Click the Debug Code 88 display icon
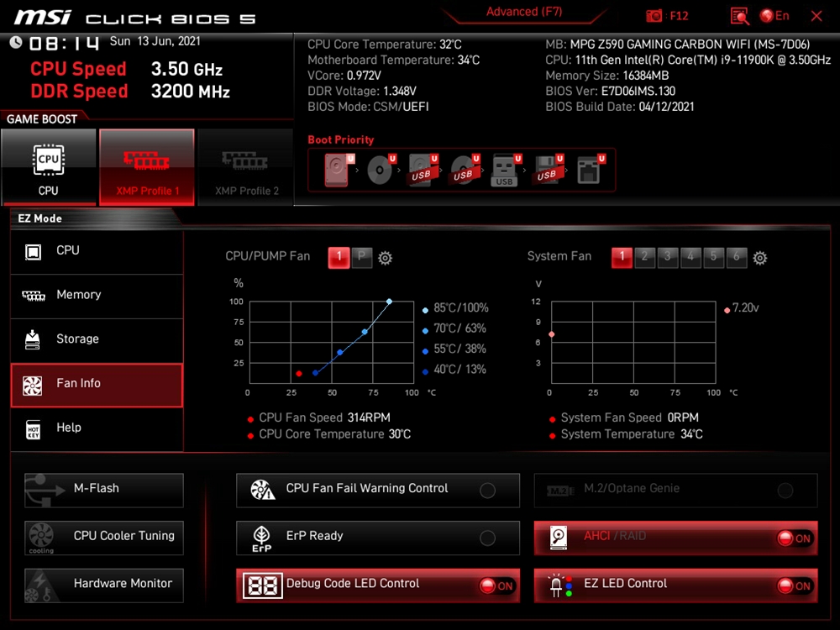The width and height of the screenshot is (840, 630). click(262, 585)
